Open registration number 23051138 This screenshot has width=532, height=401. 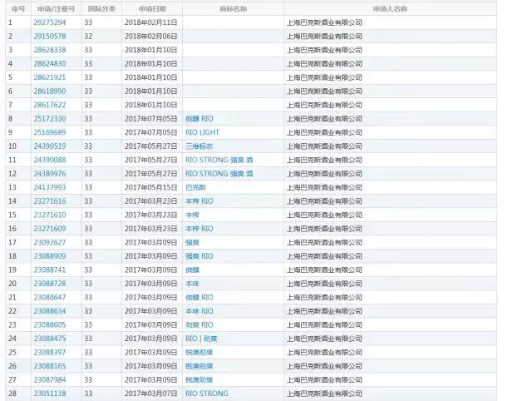[50, 394]
